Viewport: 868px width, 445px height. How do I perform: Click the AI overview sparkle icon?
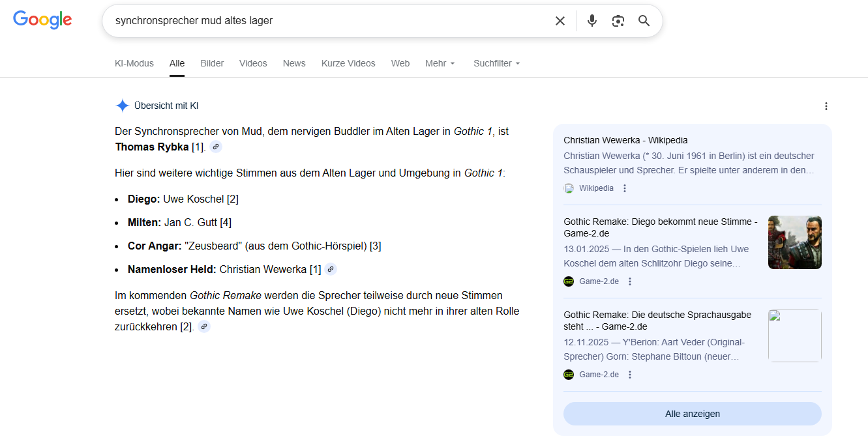coord(122,106)
